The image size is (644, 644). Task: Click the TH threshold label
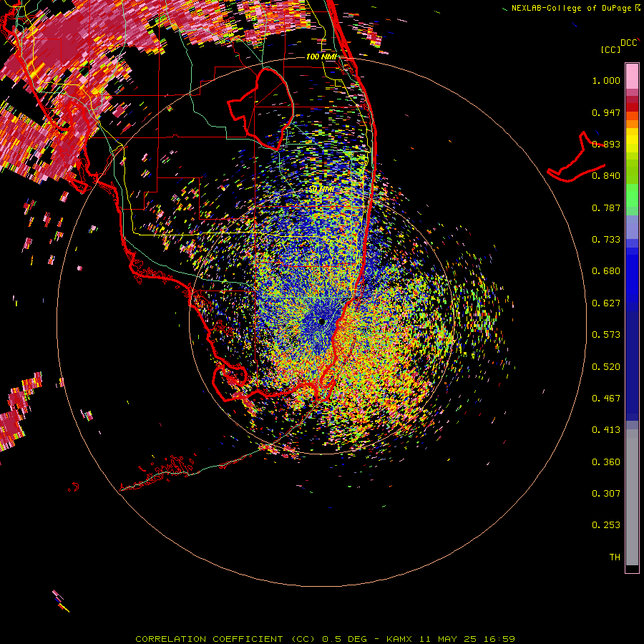tap(615, 557)
